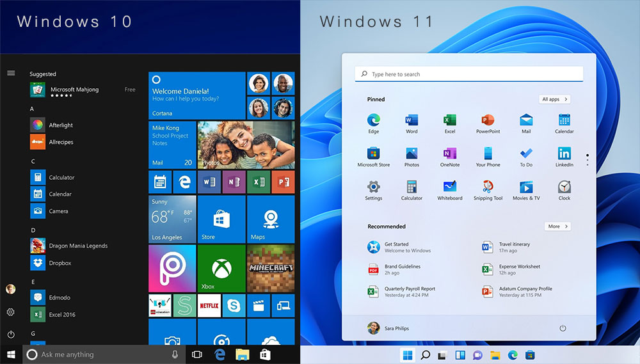Viewport: 640px width, 364px height.
Task: Open Get Started recommended item
Action: pyautogui.click(x=399, y=248)
